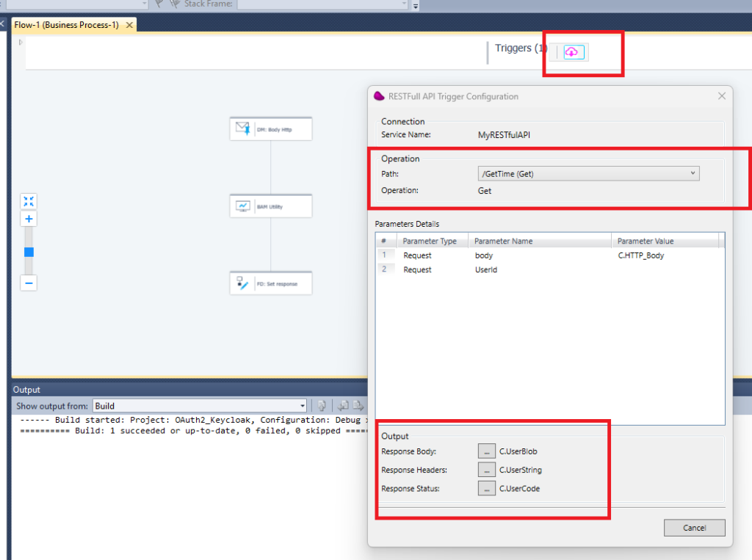Screen dimensions: 752x560
Task: Browse for the Response Headers variable
Action: click(x=486, y=470)
